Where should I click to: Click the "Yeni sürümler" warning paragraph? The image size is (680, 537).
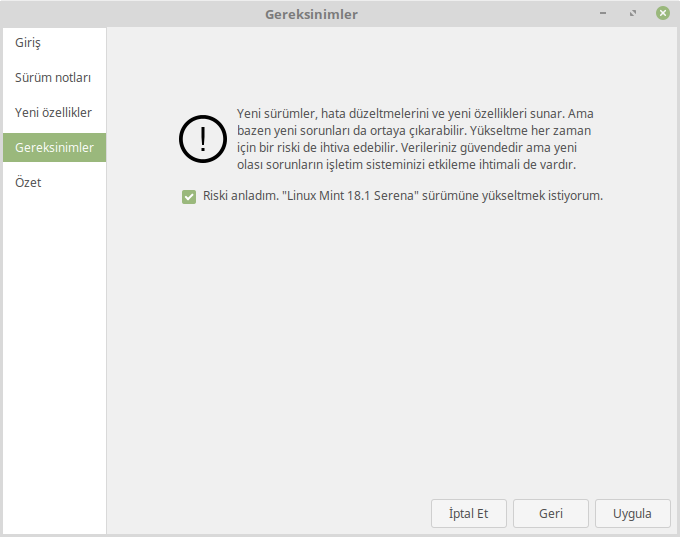point(415,139)
